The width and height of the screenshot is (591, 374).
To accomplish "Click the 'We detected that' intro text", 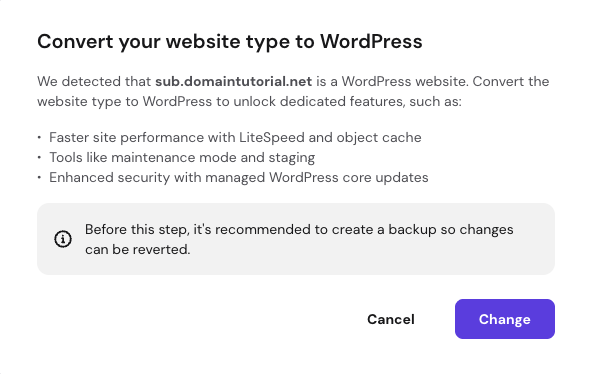I will [x=94, y=81].
